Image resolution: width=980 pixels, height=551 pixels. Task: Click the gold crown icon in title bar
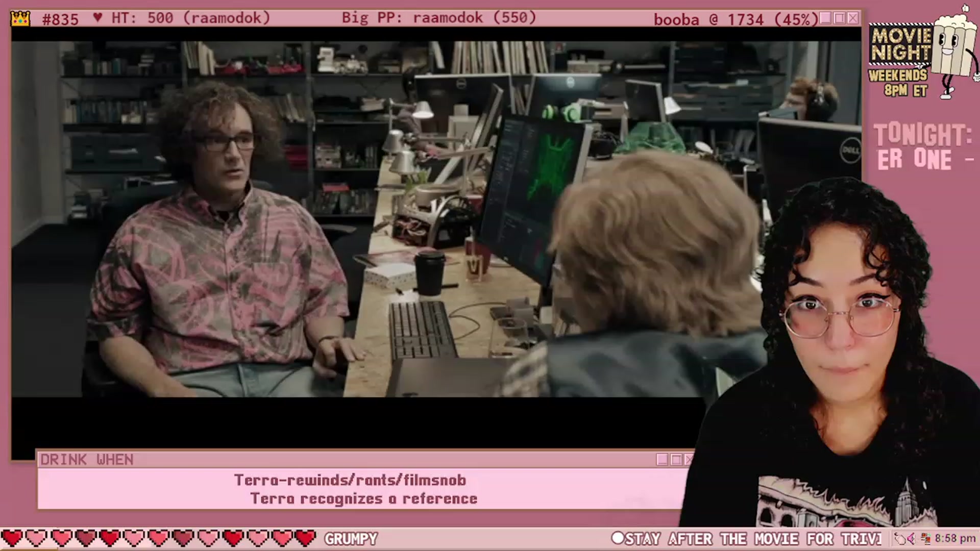click(x=20, y=19)
